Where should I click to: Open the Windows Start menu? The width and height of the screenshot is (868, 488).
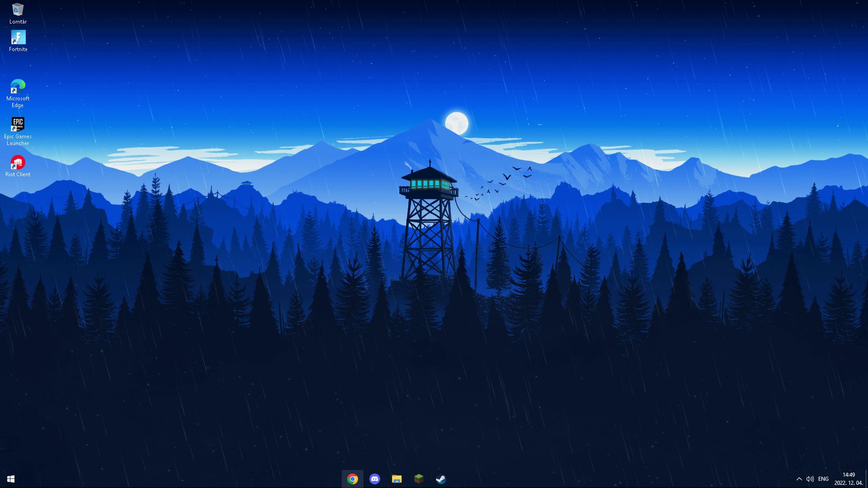[x=11, y=479]
